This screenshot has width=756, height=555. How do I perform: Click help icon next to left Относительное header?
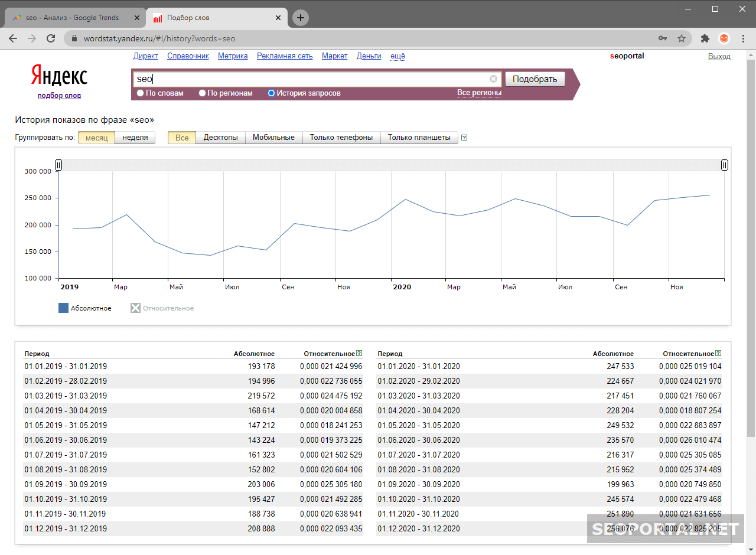(359, 354)
